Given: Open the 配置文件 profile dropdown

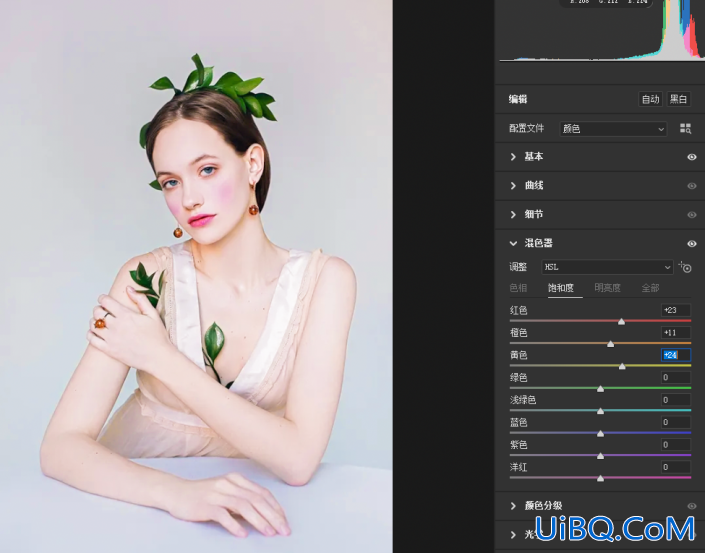Looking at the screenshot, I should [613, 129].
